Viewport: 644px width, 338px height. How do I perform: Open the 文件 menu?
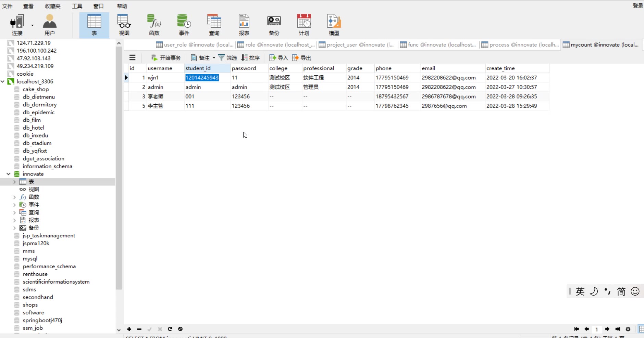(x=7, y=6)
